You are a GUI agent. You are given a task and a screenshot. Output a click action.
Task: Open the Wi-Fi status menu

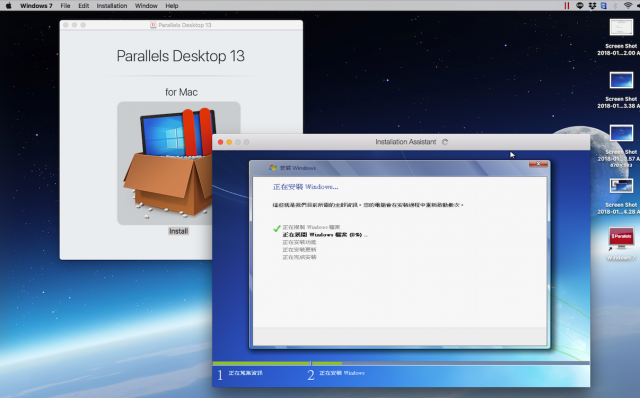(628, 6)
